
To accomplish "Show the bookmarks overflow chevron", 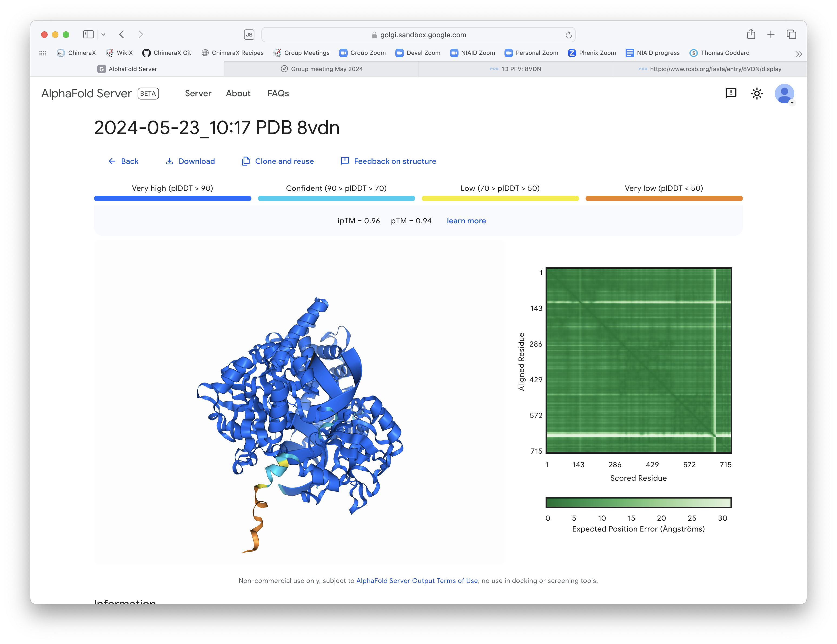I will tap(798, 54).
